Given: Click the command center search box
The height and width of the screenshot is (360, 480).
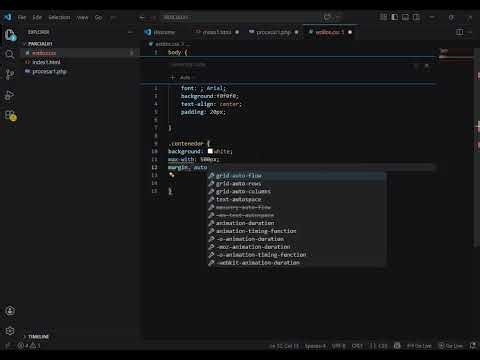Looking at the screenshot, I should (x=240, y=17).
